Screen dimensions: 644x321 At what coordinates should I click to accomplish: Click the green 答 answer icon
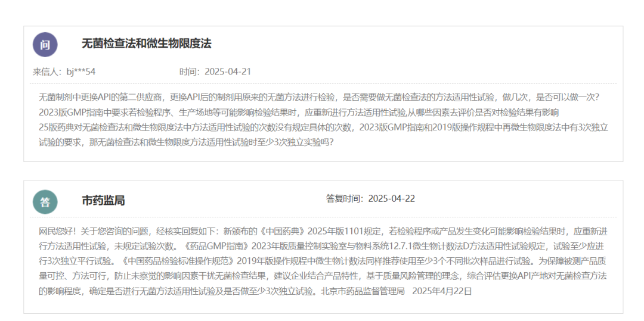tap(45, 202)
